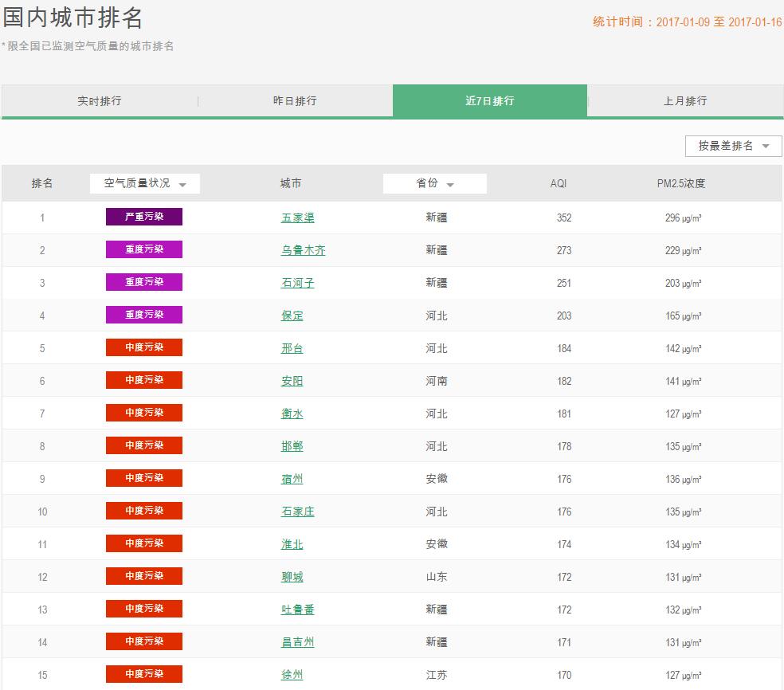Click the purple 严重污染 badge for 五家渠

tap(144, 217)
